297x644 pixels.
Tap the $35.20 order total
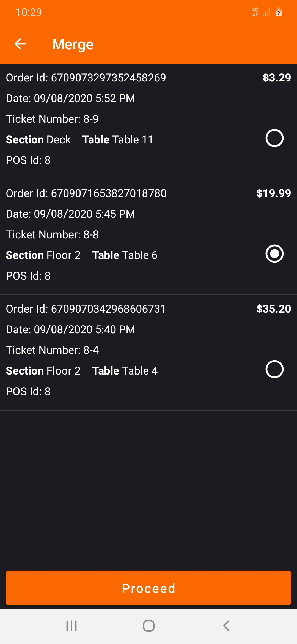coord(273,309)
